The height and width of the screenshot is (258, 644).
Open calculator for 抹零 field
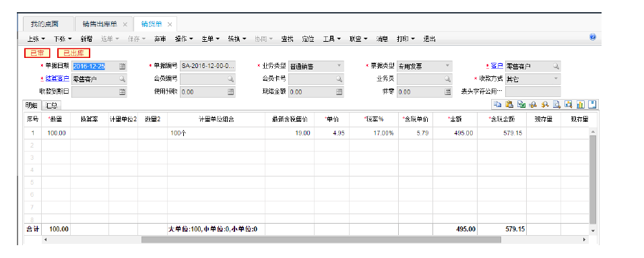tap(448, 92)
